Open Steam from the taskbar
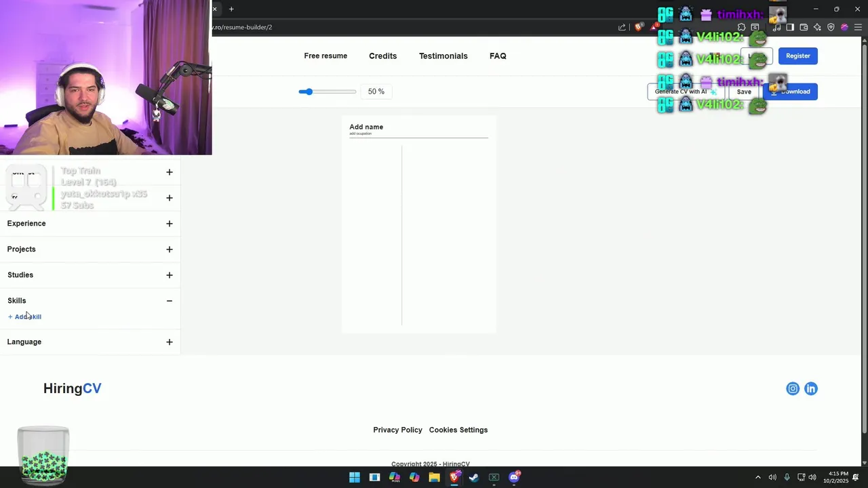The image size is (868, 488). coord(474,477)
